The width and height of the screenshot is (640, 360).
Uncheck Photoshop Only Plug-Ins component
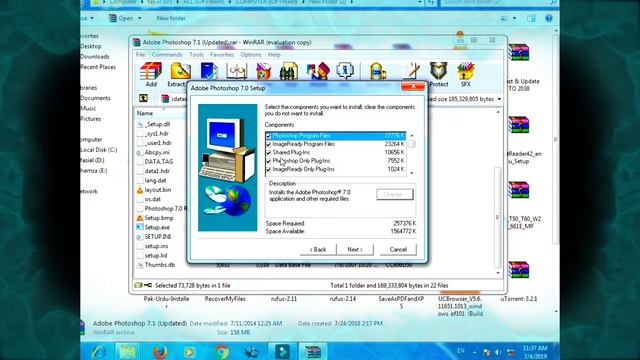268,161
